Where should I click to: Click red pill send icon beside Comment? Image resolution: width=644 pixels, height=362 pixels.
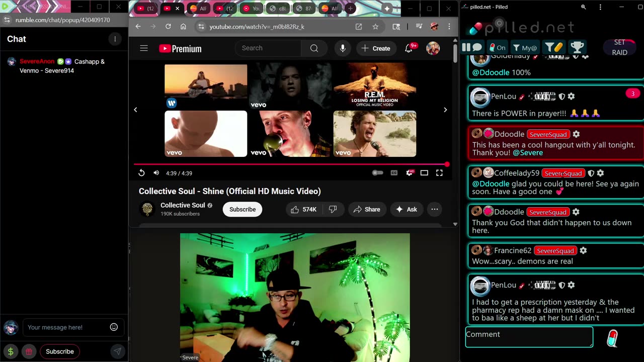[x=612, y=338]
